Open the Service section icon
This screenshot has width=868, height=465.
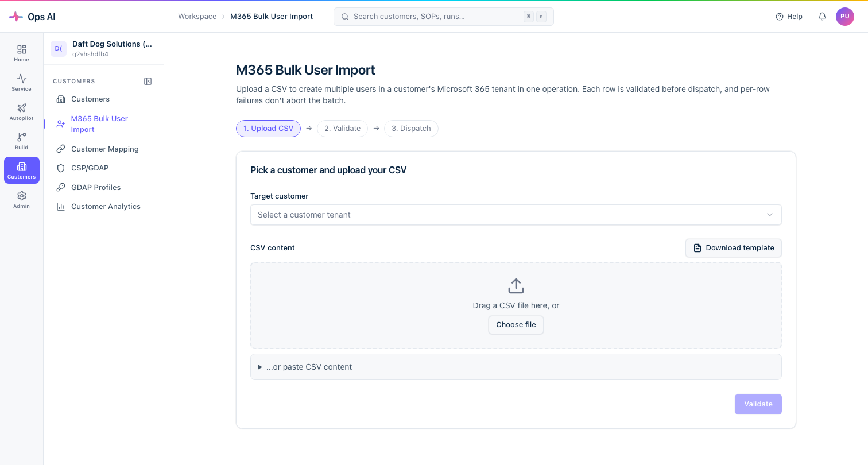pos(22,83)
